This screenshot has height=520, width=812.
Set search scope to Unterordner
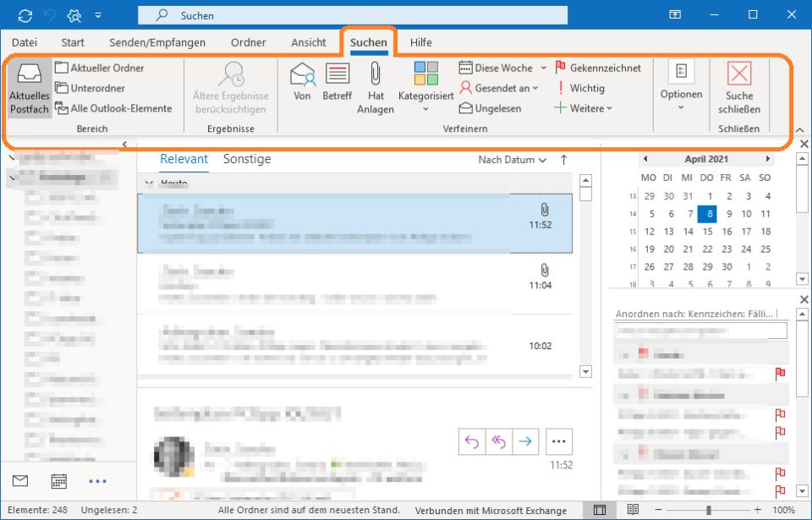(x=91, y=88)
